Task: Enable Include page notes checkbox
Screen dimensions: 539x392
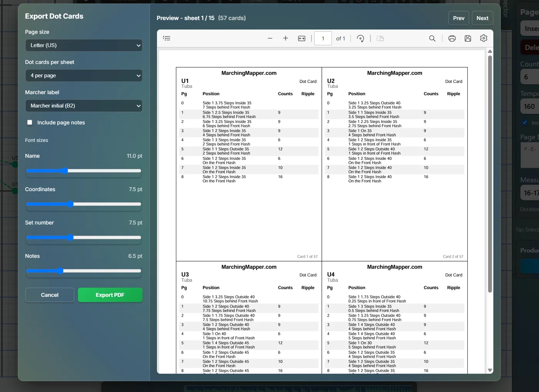Action: point(30,122)
